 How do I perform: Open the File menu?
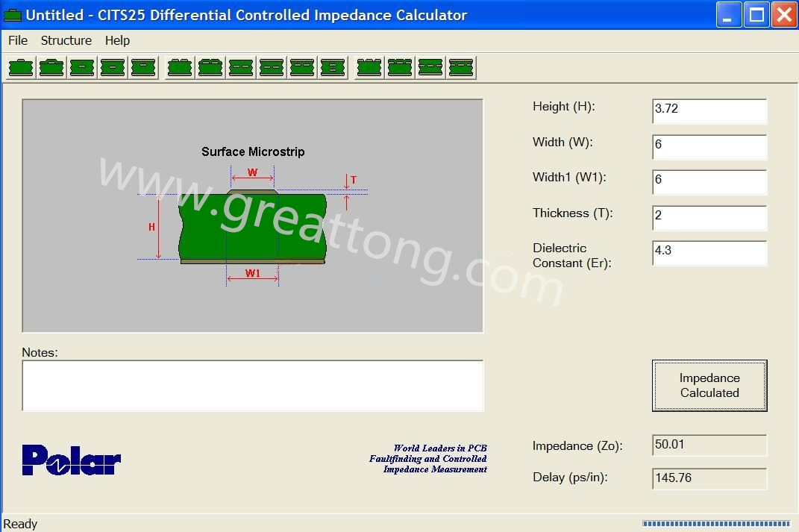[18, 40]
